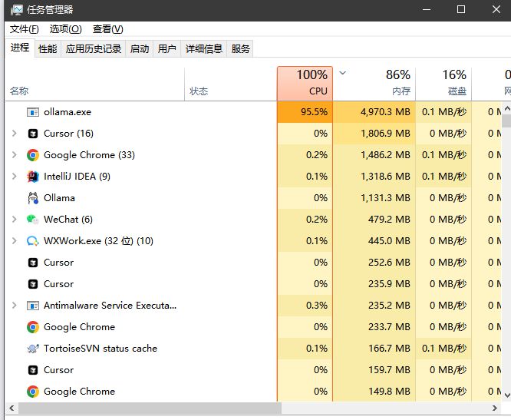
Task: Click the Cursor (16) app icon
Action: [32, 134]
